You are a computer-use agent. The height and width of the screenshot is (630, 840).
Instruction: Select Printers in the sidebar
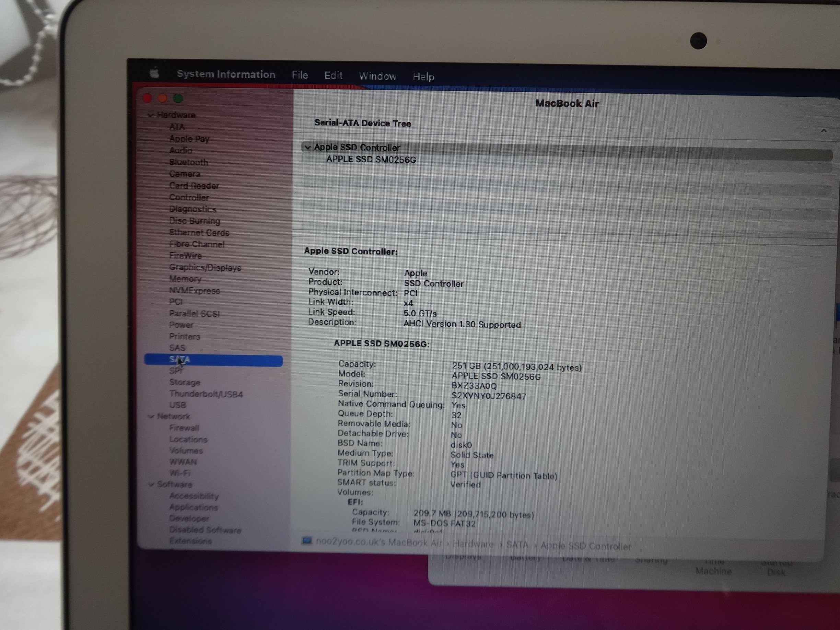pyautogui.click(x=185, y=337)
